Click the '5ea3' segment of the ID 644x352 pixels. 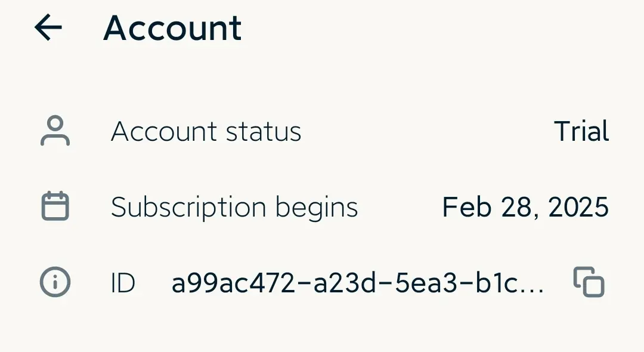tap(426, 283)
